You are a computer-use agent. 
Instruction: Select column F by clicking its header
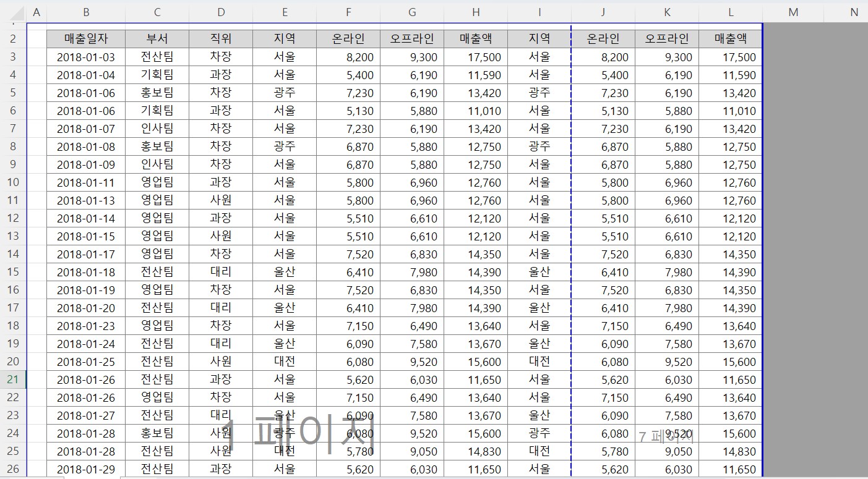click(x=348, y=12)
